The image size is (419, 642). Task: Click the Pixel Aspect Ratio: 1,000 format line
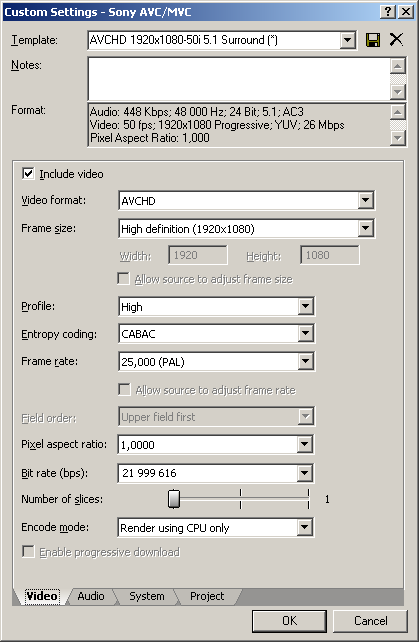coord(150,138)
